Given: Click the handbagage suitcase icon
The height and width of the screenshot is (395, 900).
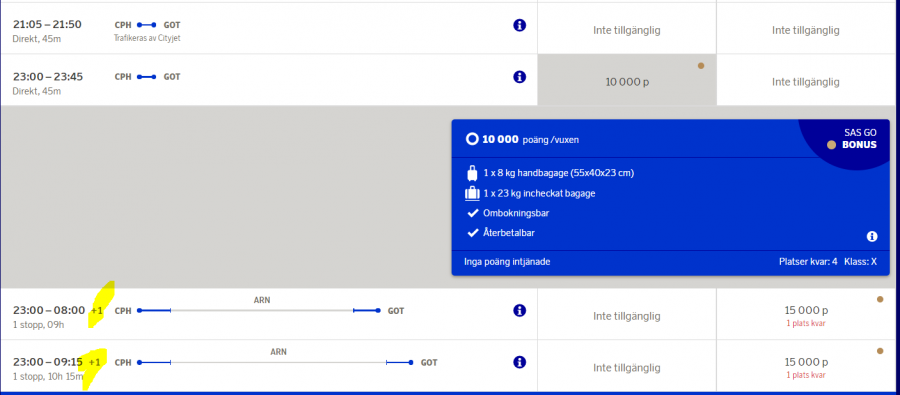Looking at the screenshot, I should 472,173.
